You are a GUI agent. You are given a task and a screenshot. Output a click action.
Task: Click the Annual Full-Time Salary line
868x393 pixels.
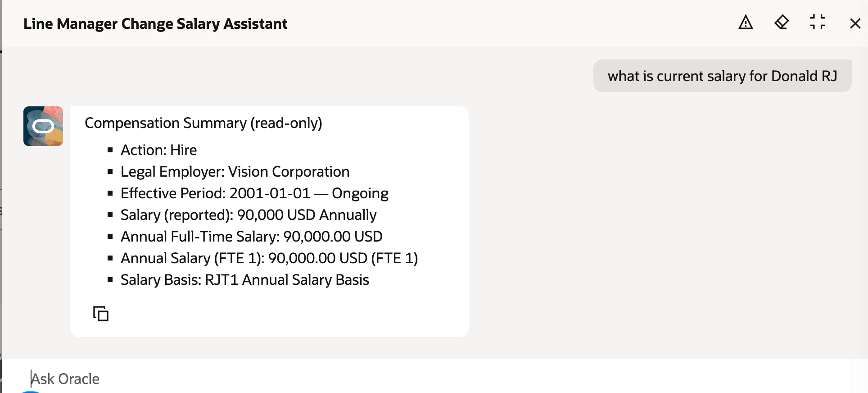tap(251, 236)
